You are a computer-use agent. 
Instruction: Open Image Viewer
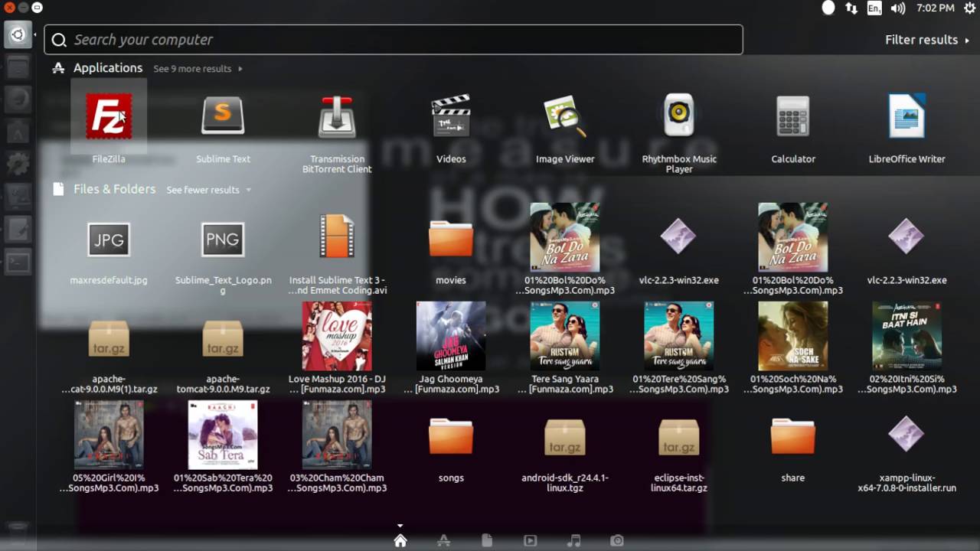pos(565,116)
